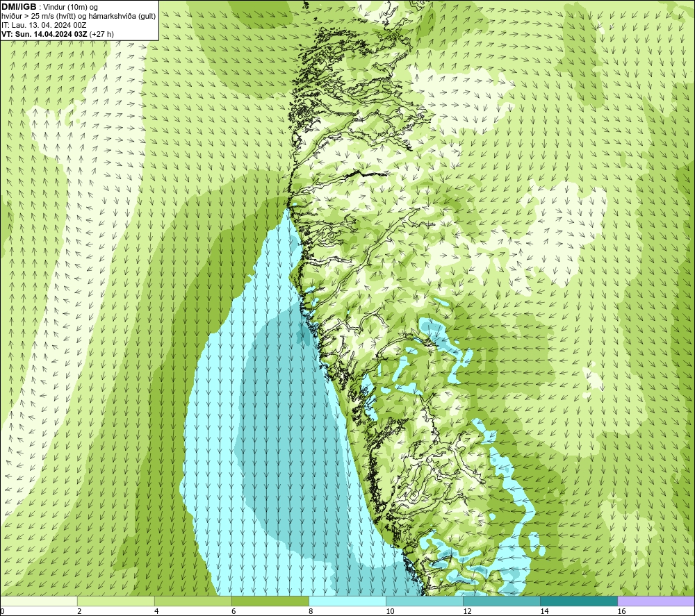Click the 10–12 m/s turquoise swatch
The width and height of the screenshot is (695, 616).
pos(425,601)
